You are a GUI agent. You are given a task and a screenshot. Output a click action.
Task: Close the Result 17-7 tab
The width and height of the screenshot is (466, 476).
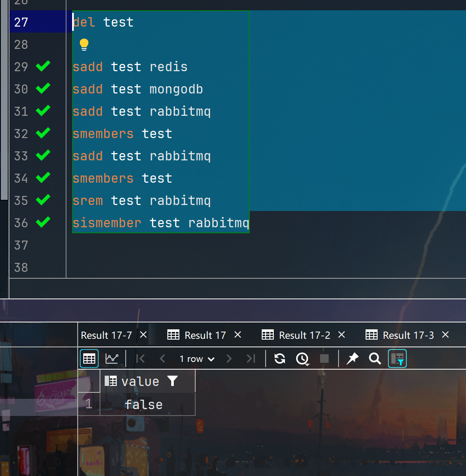point(143,335)
